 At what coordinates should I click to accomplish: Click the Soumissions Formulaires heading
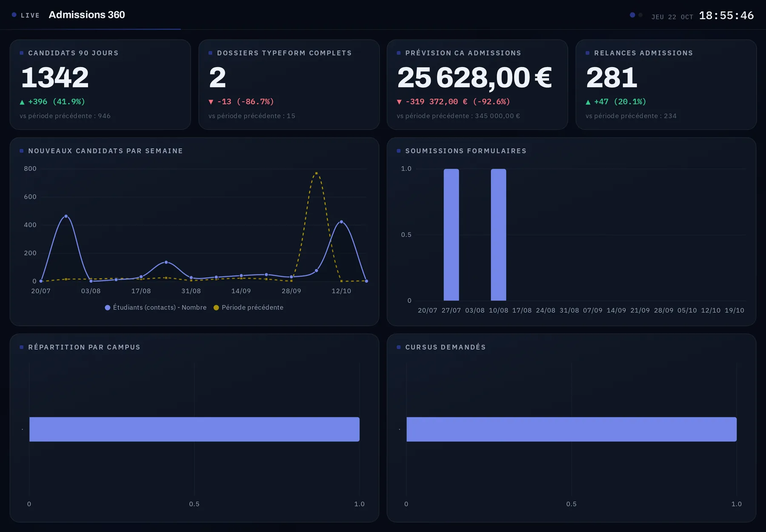point(466,151)
